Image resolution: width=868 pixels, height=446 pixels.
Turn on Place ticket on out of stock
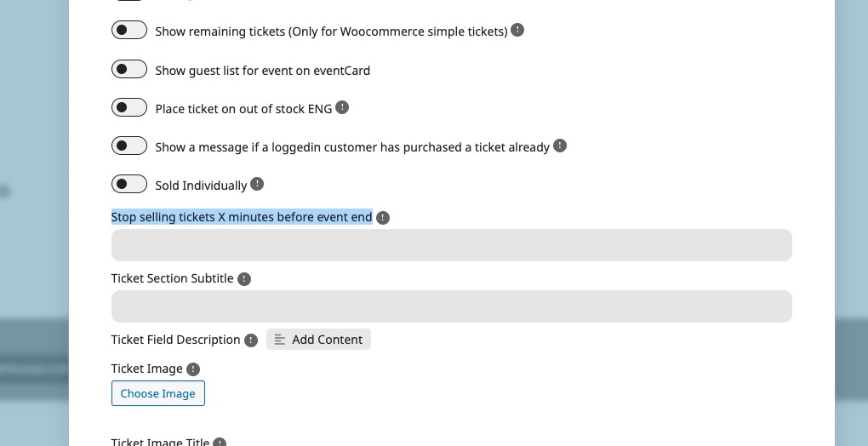(x=129, y=107)
